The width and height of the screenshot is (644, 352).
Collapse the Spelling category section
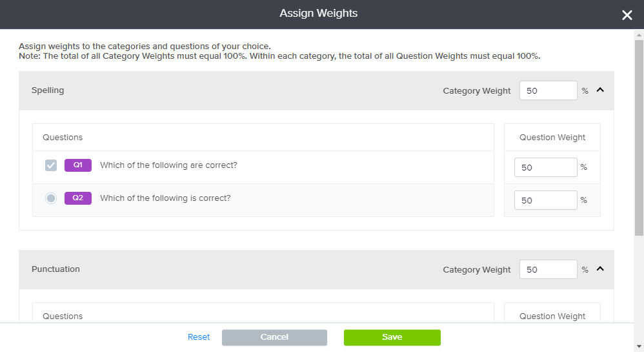600,90
